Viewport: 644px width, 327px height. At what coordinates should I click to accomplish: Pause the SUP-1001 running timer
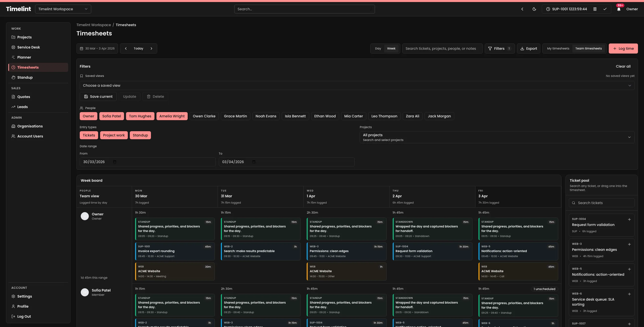pyautogui.click(x=595, y=9)
